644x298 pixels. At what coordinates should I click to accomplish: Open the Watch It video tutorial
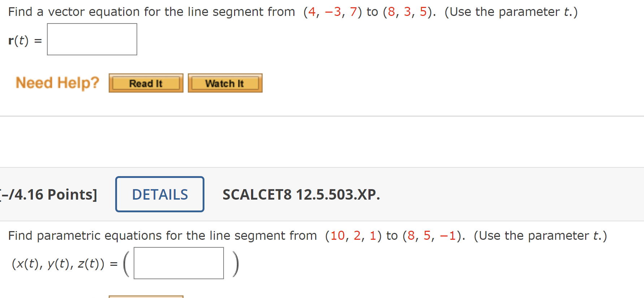225,83
